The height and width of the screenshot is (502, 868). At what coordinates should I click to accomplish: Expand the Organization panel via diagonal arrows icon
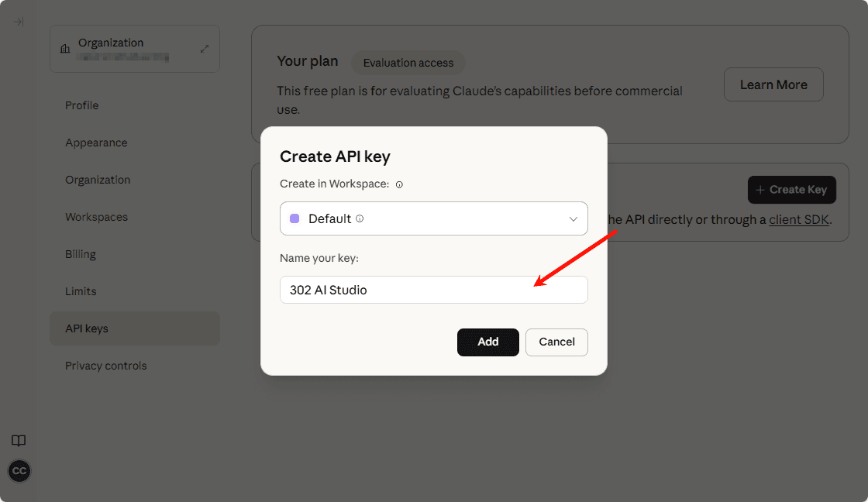point(205,48)
